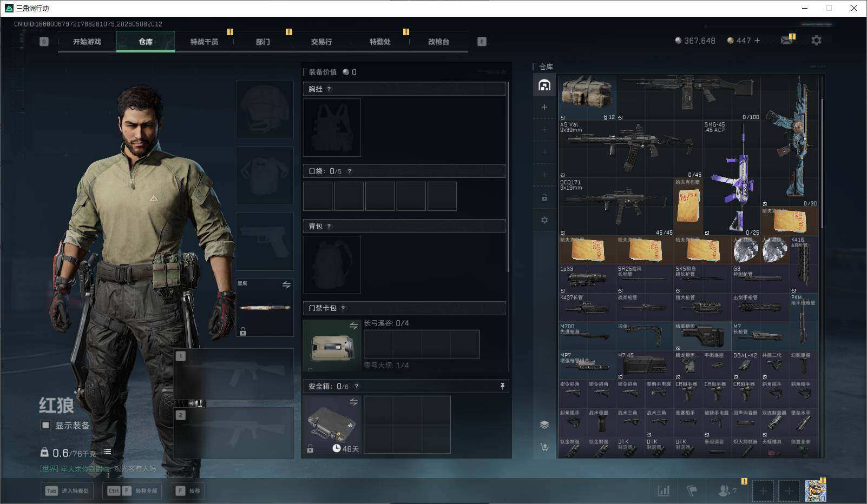This screenshot has height=504, width=867.
Task: Open the 特战干员 tab
Action: (x=204, y=42)
